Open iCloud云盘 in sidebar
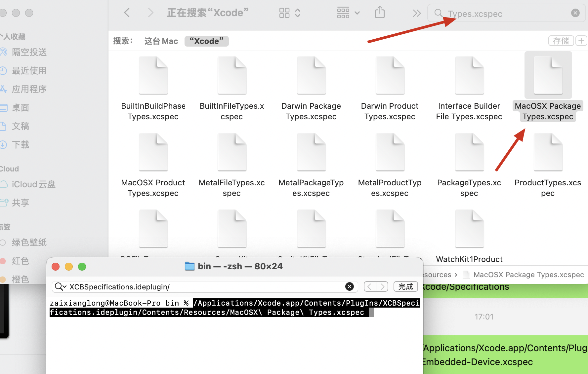 tap(33, 184)
